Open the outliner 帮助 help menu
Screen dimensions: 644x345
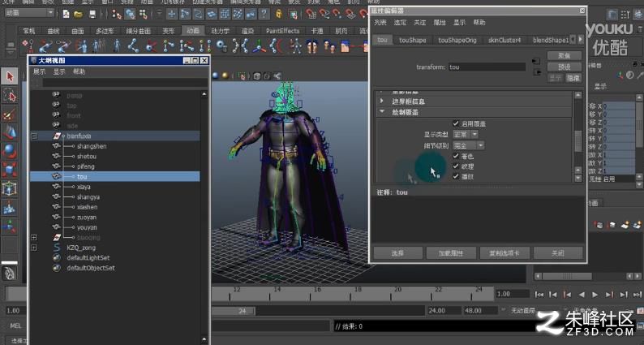(79, 71)
